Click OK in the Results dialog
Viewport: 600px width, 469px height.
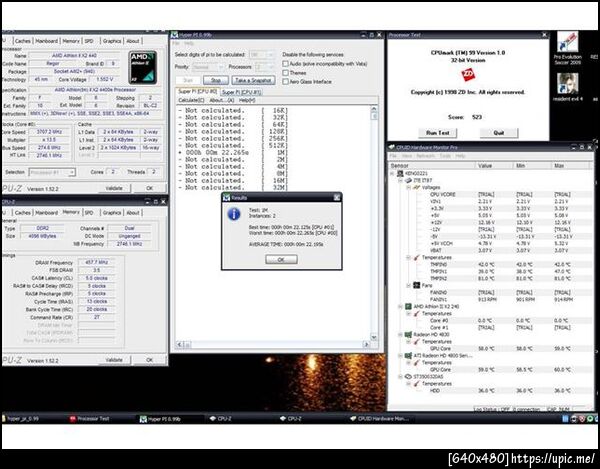click(x=281, y=259)
